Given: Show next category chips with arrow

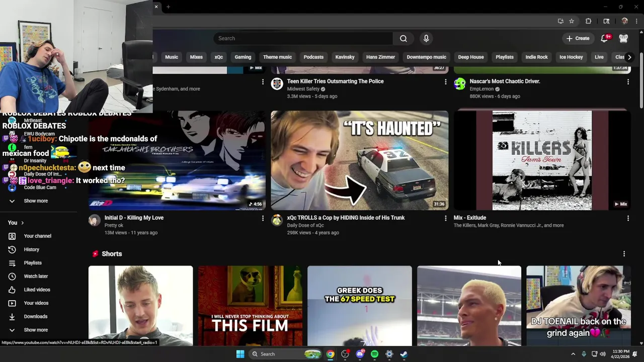Looking at the screenshot, I should 629,57.
